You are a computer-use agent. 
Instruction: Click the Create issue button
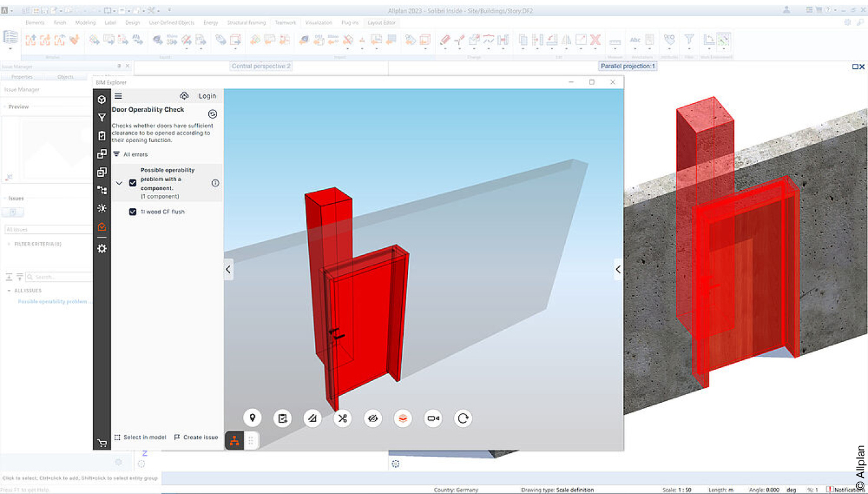coord(196,437)
